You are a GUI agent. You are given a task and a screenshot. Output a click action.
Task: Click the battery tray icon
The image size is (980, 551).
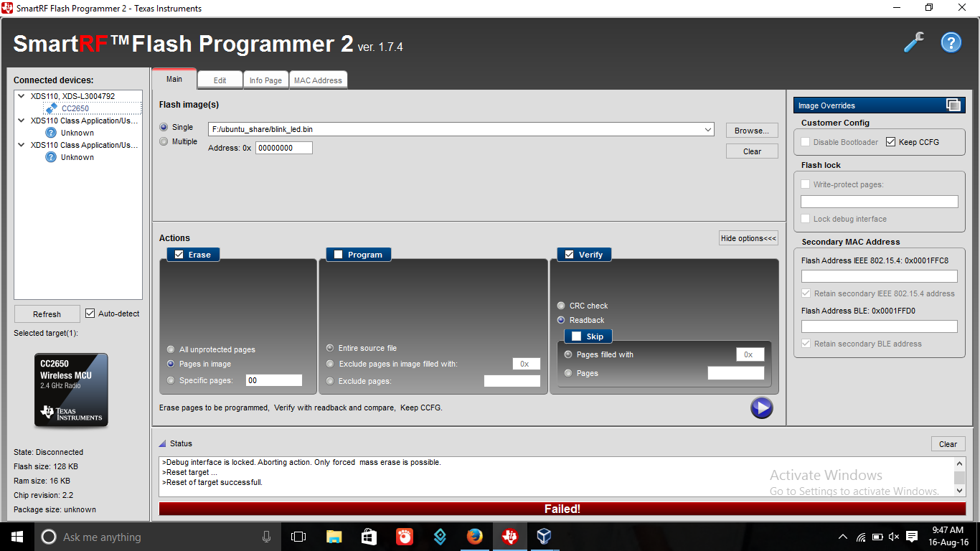coord(877,537)
